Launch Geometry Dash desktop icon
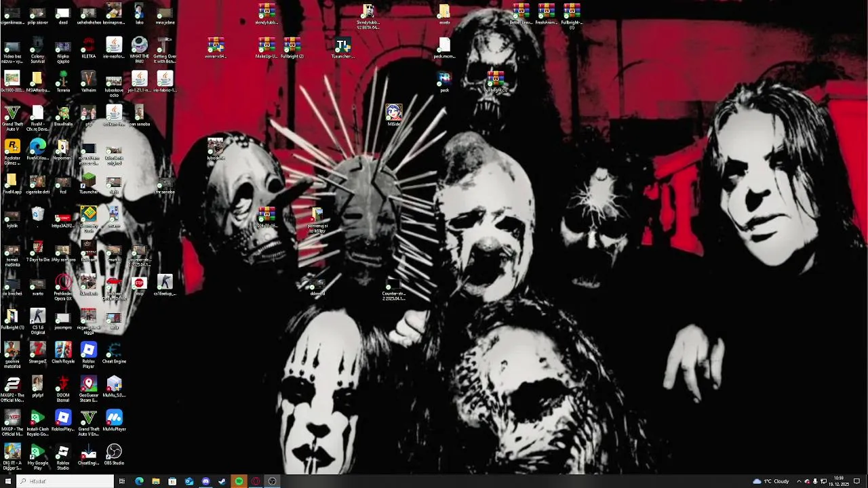 pos(88,218)
